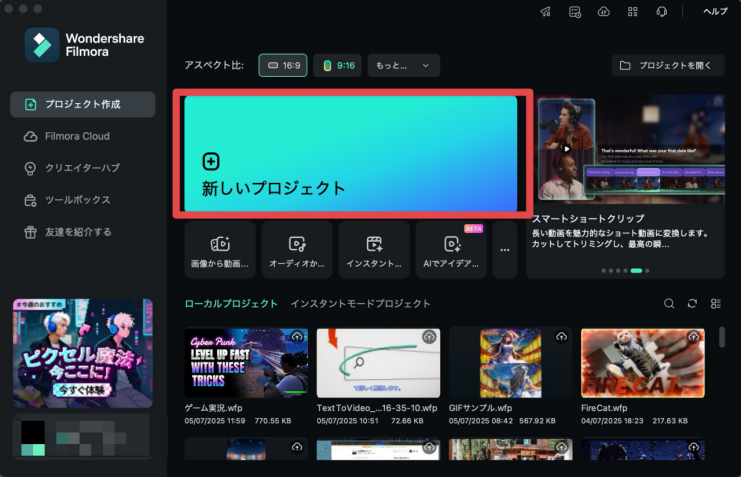Expand more tools with the three-dot button

[x=505, y=250]
